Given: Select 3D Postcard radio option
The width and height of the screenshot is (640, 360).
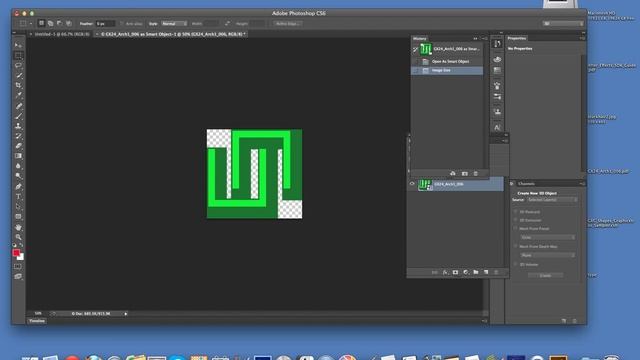Looking at the screenshot, I should [516, 212].
